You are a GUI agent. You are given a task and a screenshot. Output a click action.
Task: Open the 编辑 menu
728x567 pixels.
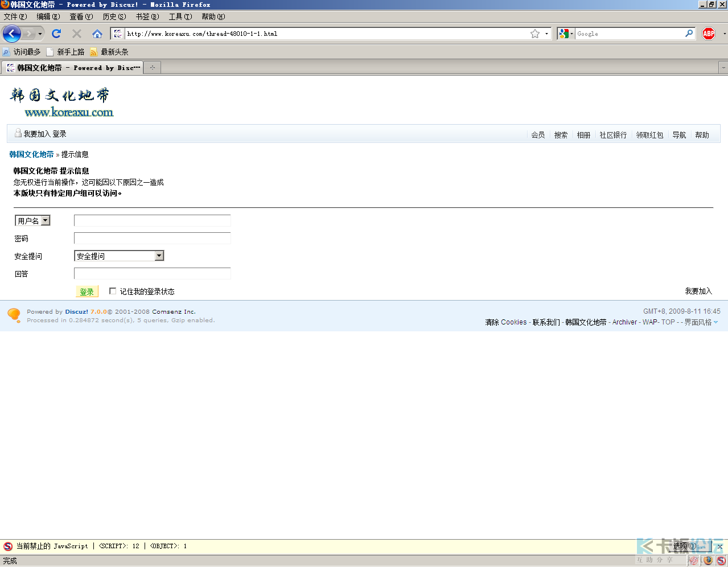pyautogui.click(x=48, y=17)
